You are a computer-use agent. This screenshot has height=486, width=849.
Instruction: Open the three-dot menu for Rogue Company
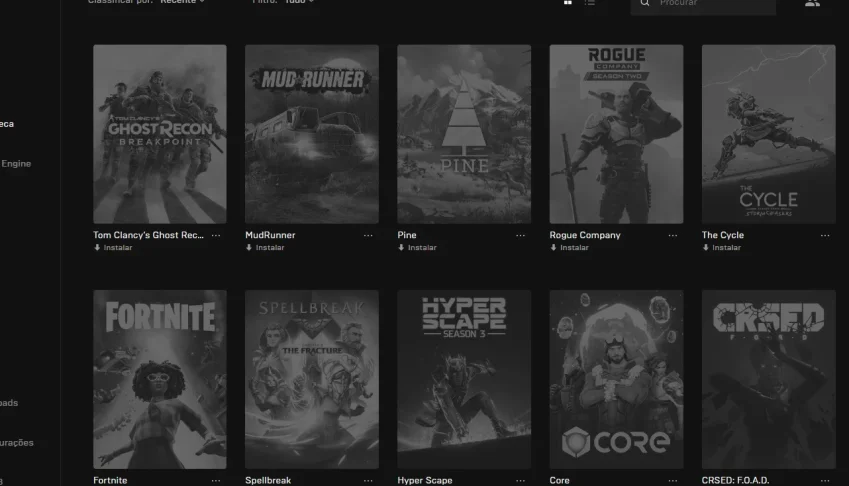(x=672, y=235)
